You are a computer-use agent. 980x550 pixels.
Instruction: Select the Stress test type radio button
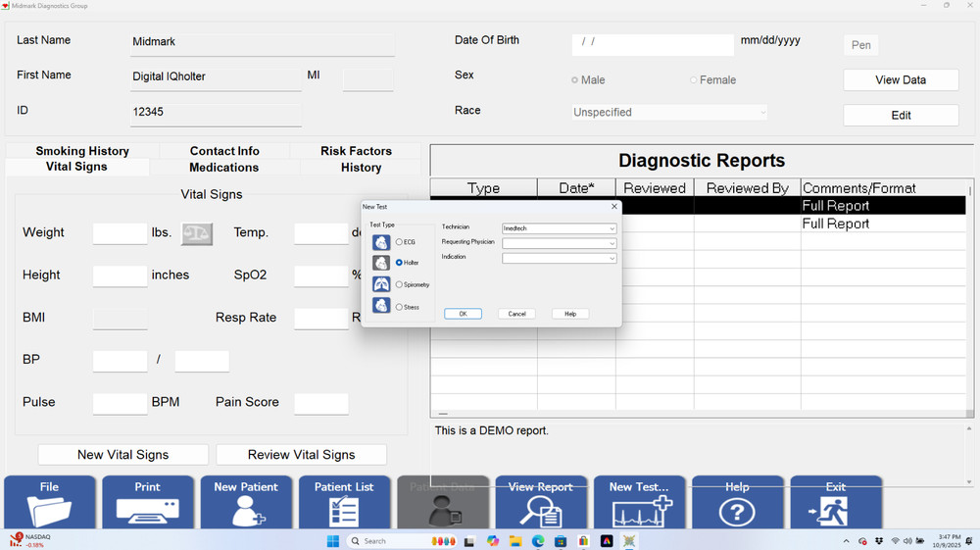pyautogui.click(x=399, y=307)
